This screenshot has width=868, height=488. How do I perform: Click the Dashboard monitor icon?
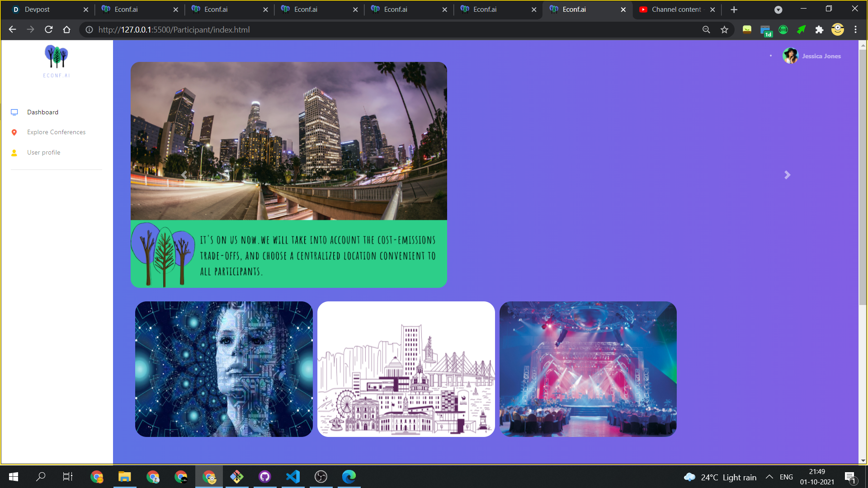tap(14, 112)
